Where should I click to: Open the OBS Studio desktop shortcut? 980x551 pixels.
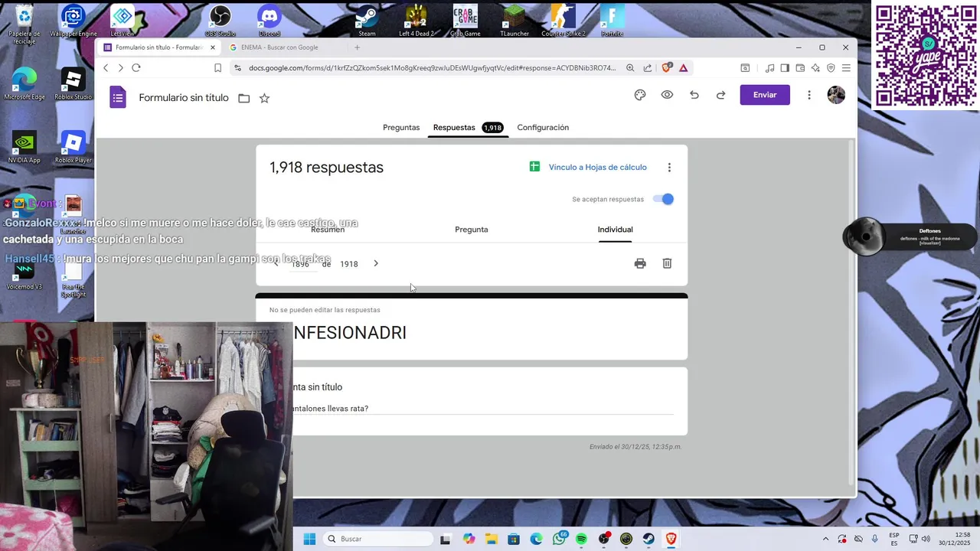click(x=220, y=21)
